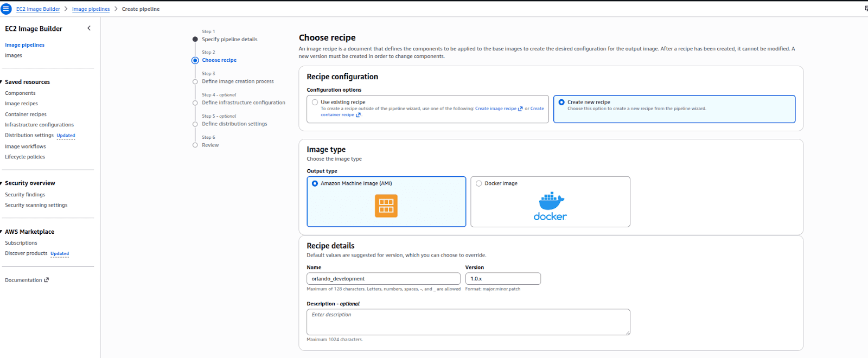Follow the Create image recipe link
Viewport: 868px width, 358px height.
click(x=496, y=108)
